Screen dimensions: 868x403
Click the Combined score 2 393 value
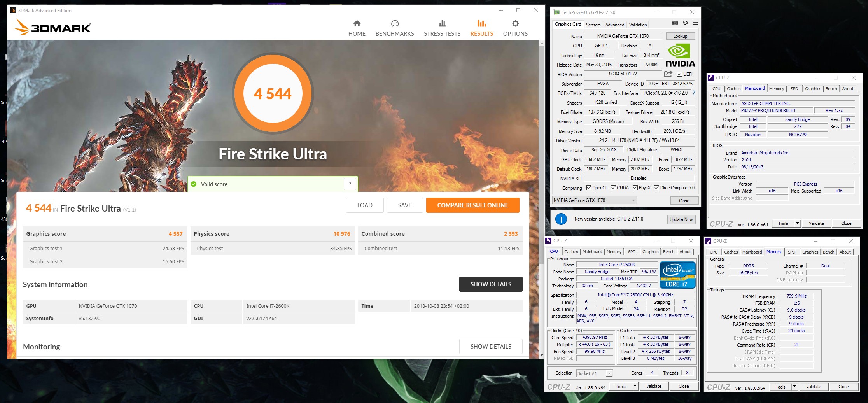click(511, 234)
